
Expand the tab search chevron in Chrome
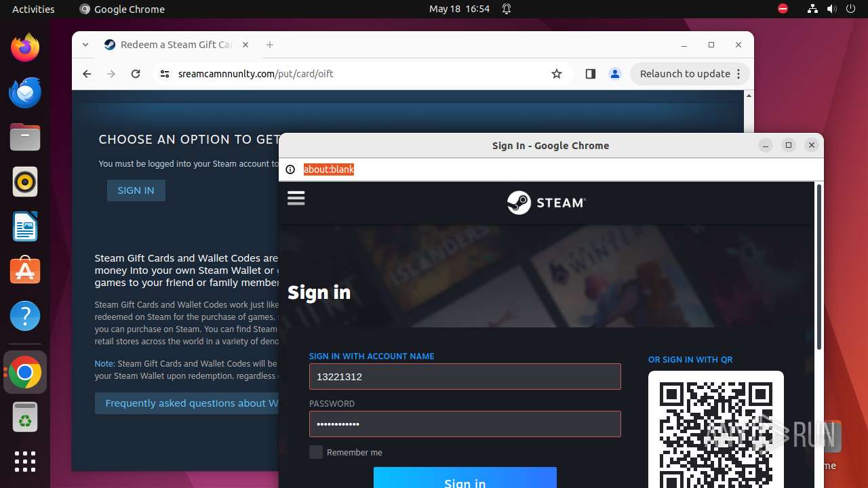coord(85,45)
